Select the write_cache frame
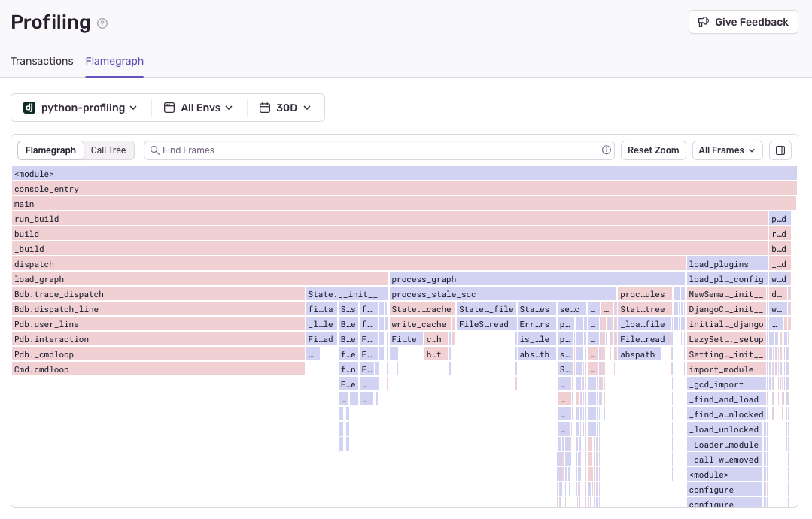Viewport: 812px width, 519px height. [x=420, y=323]
